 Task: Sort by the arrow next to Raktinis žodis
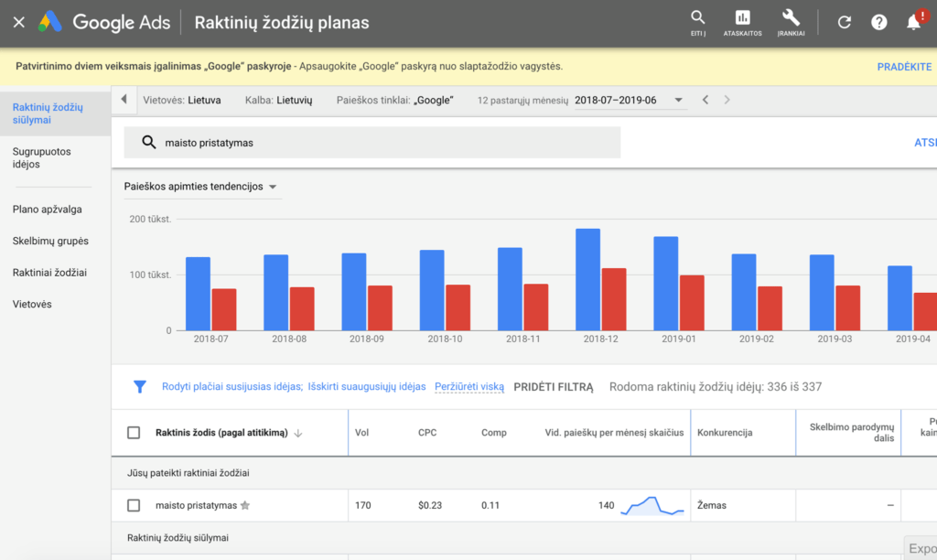click(298, 433)
